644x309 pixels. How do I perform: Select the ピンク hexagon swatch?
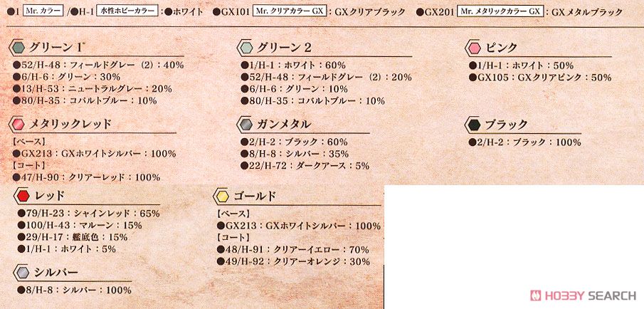click(x=474, y=48)
